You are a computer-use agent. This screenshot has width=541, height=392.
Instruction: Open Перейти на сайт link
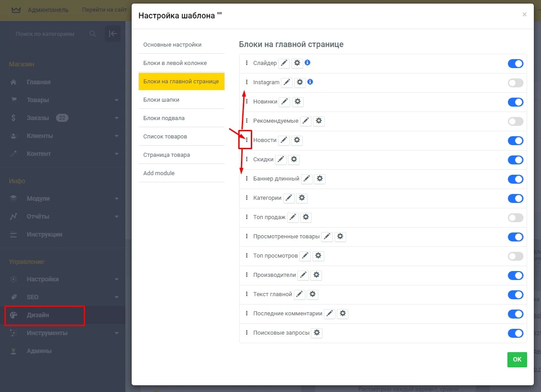[x=104, y=10]
